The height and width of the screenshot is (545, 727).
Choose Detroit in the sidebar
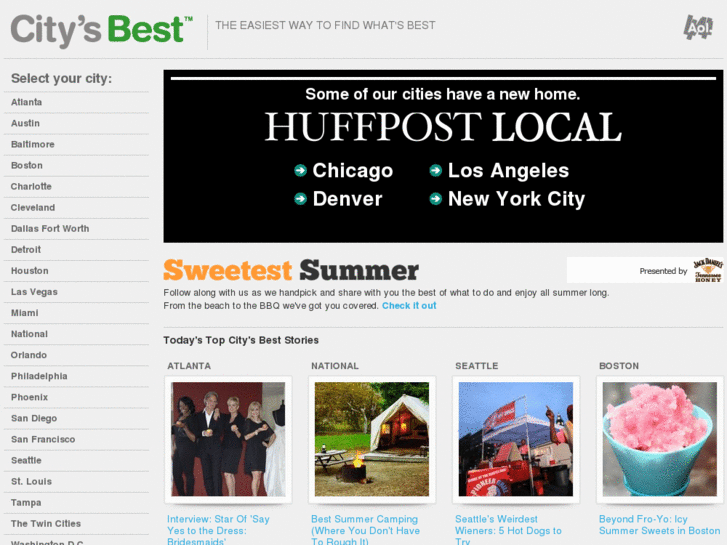26,250
